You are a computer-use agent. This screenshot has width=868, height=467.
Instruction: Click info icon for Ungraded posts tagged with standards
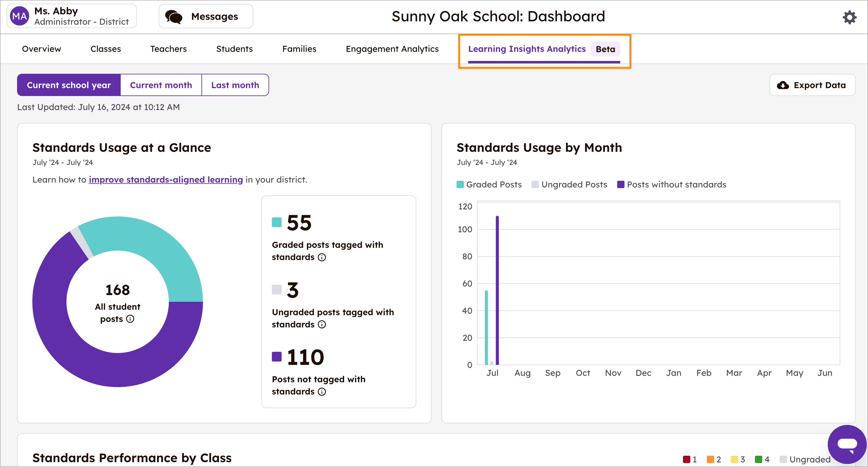[x=322, y=324]
